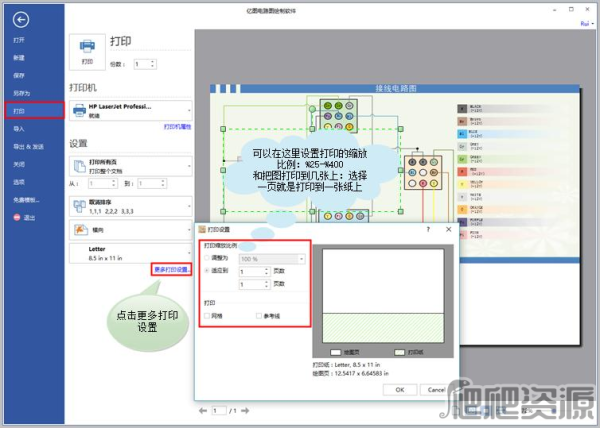Click the HP LaserJet printer icon
This screenshot has width=600, height=428.
80,110
